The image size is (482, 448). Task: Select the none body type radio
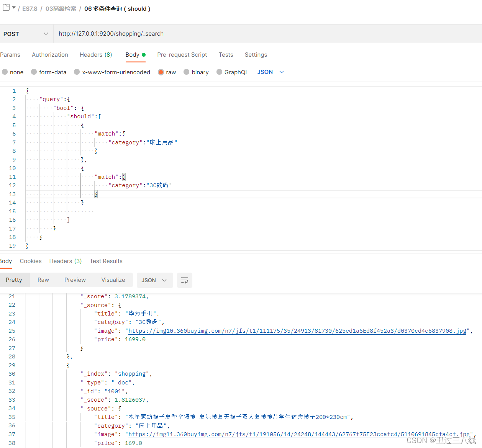[x=5, y=72]
